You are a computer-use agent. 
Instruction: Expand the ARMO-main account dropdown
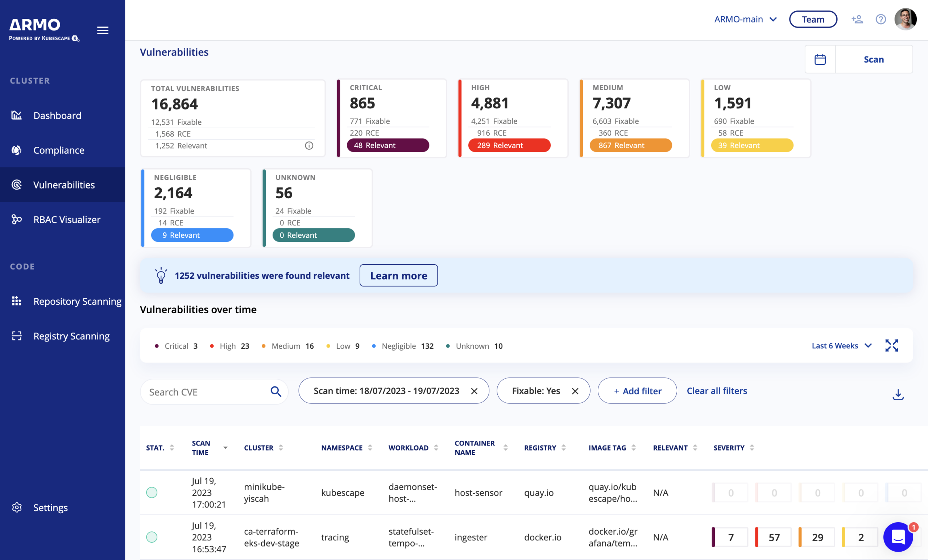(x=745, y=19)
